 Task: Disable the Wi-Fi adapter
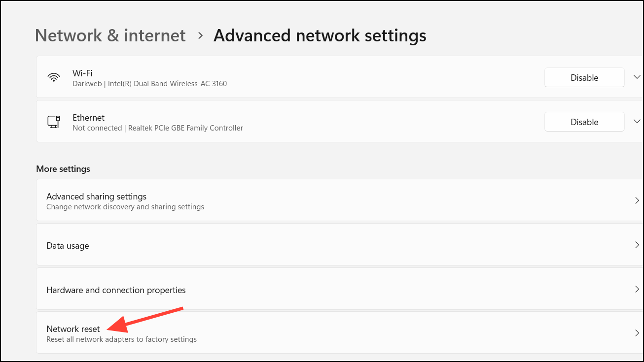tap(584, 78)
